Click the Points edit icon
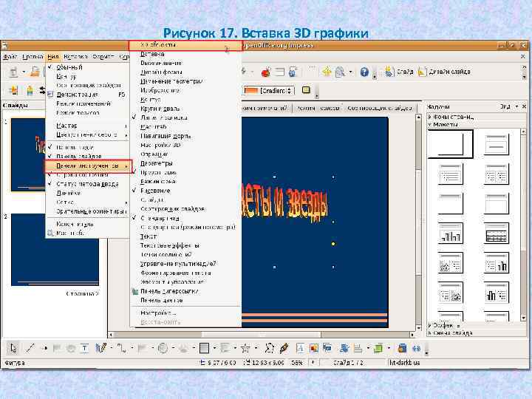The image size is (532, 399). click(269, 348)
